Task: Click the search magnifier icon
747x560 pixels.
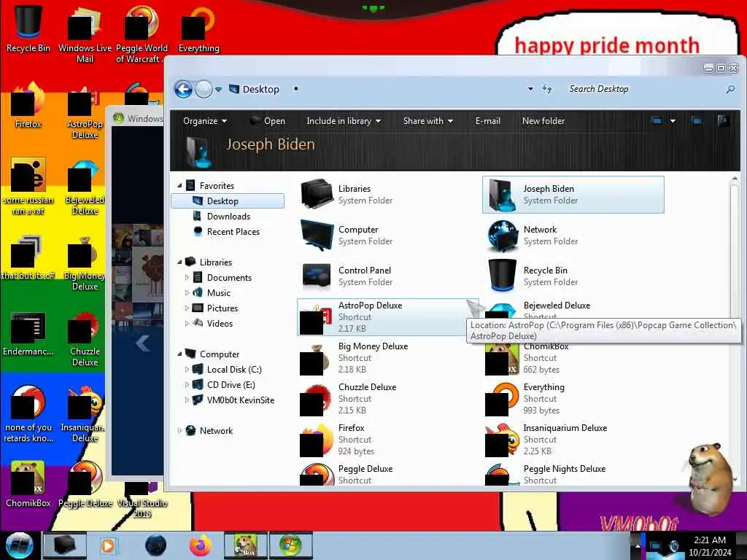Action: pos(729,89)
